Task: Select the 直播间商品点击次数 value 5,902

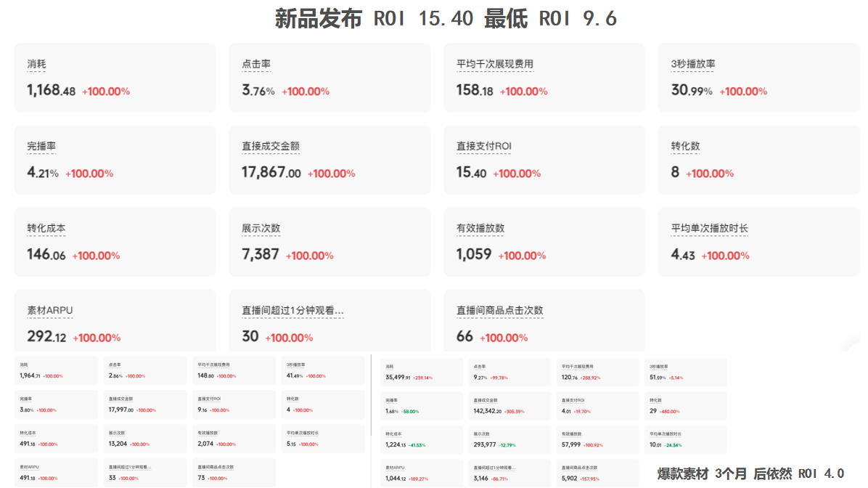Action: 569,478
